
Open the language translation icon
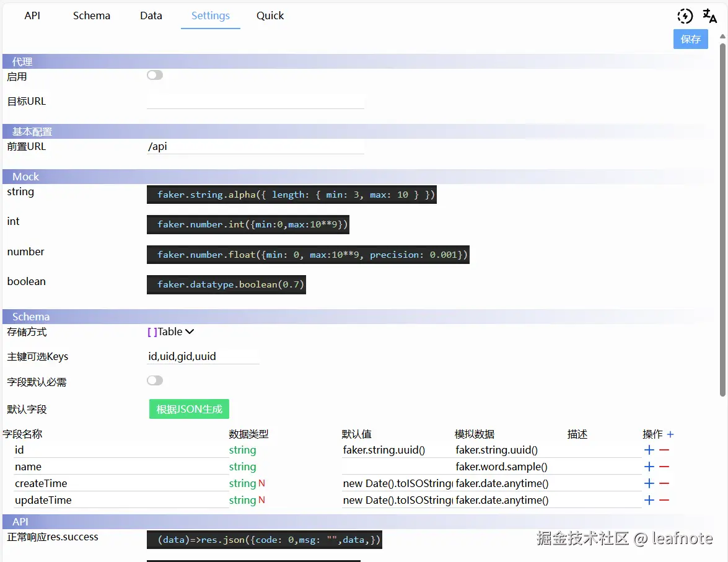pyautogui.click(x=709, y=15)
